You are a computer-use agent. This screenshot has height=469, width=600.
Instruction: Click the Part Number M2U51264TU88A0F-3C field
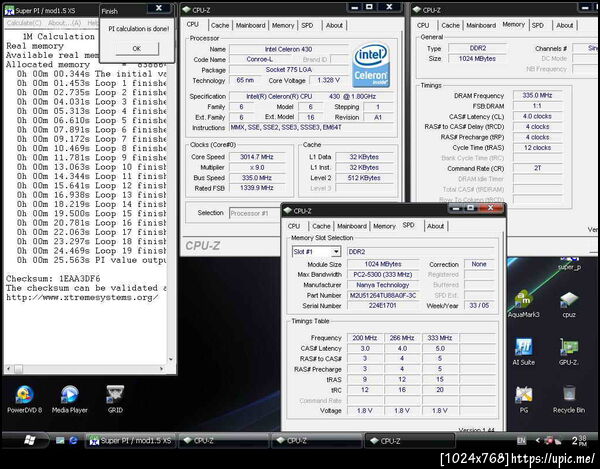tap(383, 295)
